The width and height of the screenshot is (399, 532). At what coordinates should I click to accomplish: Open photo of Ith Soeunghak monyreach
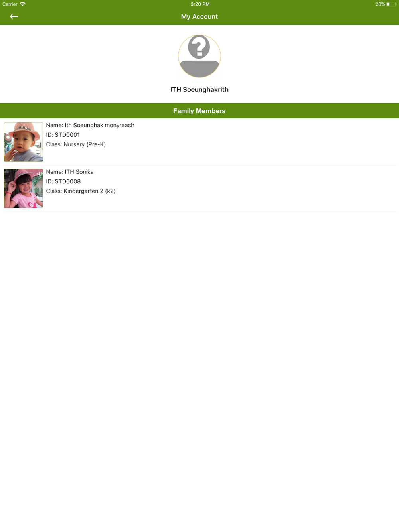(24, 142)
